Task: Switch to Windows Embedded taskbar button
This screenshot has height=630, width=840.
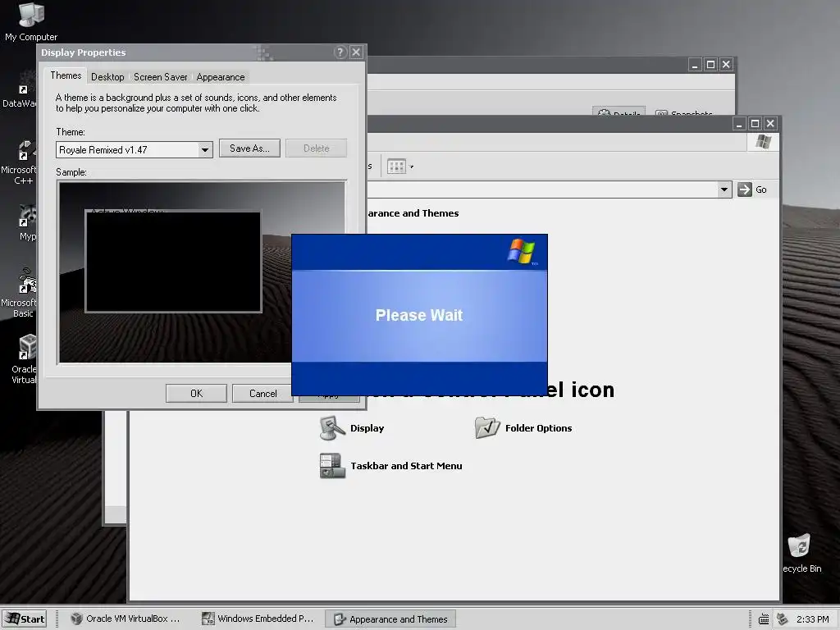Action: [260, 619]
